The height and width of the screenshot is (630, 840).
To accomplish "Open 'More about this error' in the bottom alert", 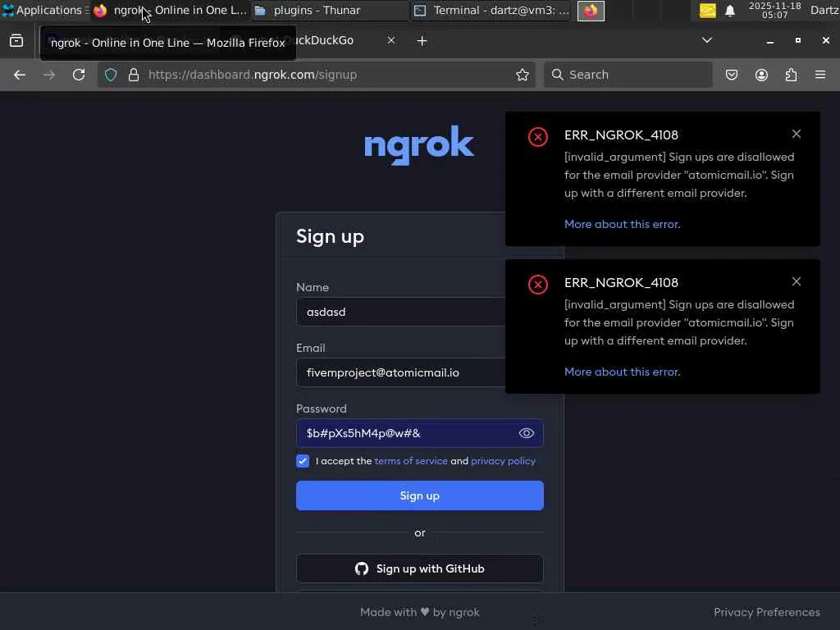I will click(622, 372).
